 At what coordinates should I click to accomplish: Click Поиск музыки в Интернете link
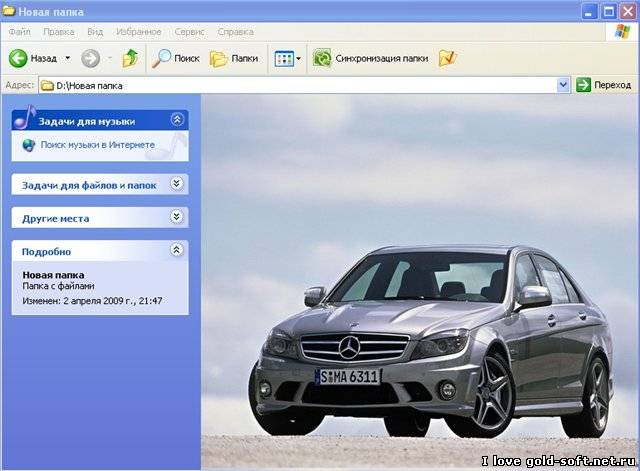click(x=98, y=144)
